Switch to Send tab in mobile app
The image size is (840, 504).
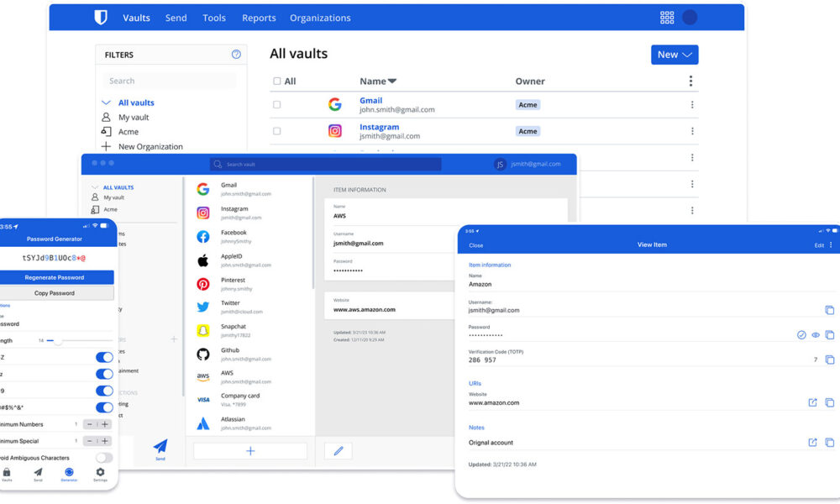point(38,475)
